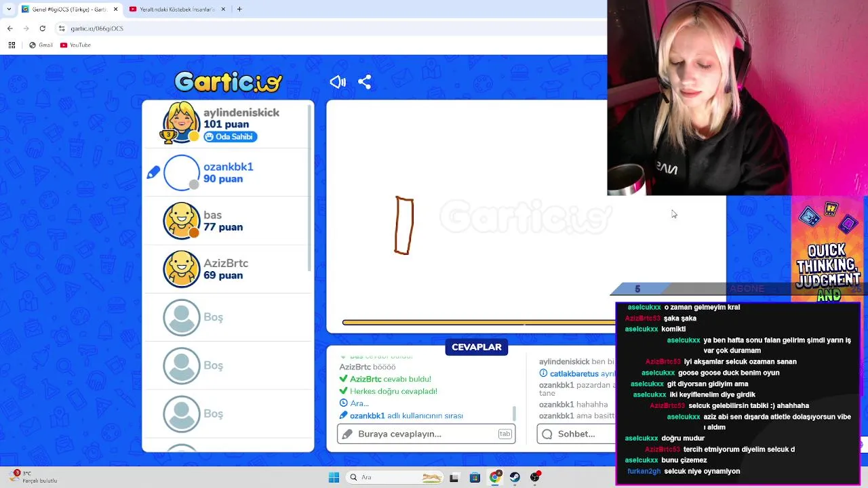Image resolution: width=868 pixels, height=488 pixels.
Task: Open the apps grid in bookmarks bar
Action: coord(12,45)
